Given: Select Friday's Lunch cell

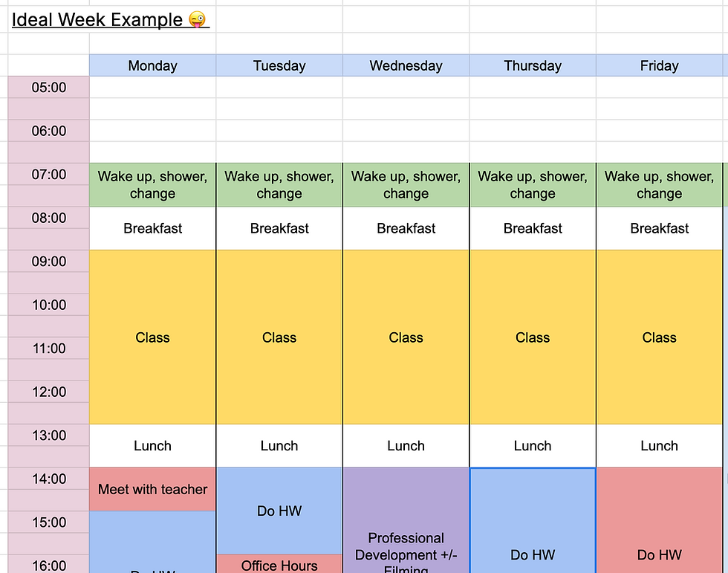Looking at the screenshot, I should click(660, 446).
